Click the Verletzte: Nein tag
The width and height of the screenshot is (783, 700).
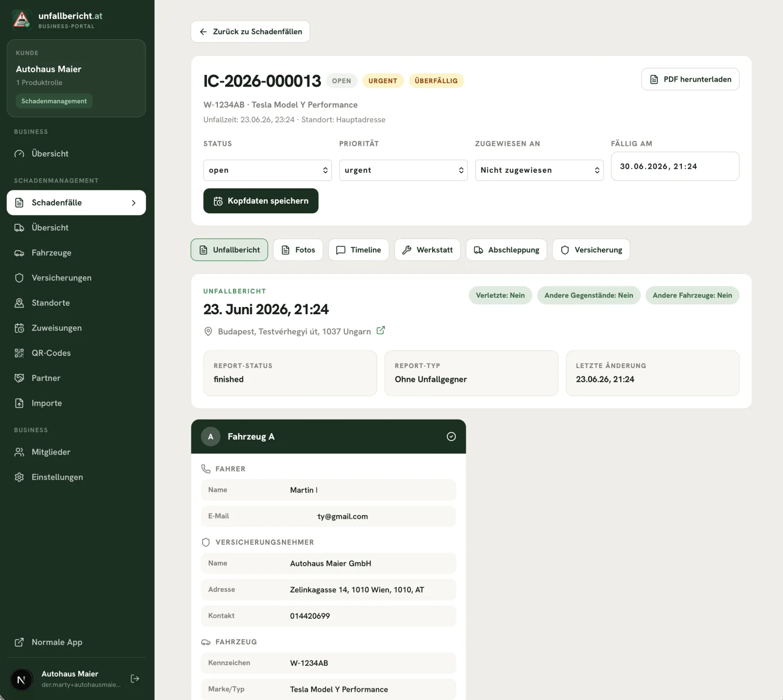tap(500, 295)
